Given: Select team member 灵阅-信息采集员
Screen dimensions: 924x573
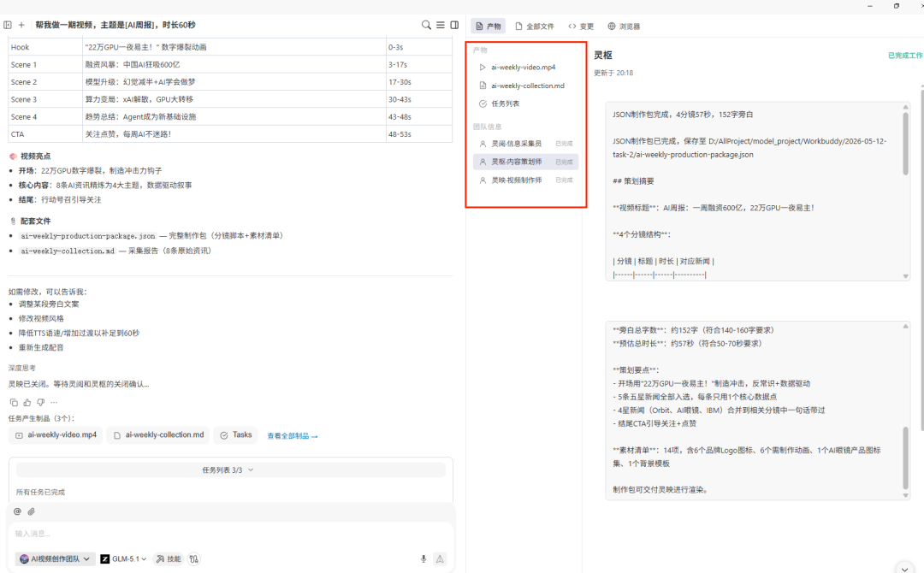Looking at the screenshot, I should pos(525,144).
